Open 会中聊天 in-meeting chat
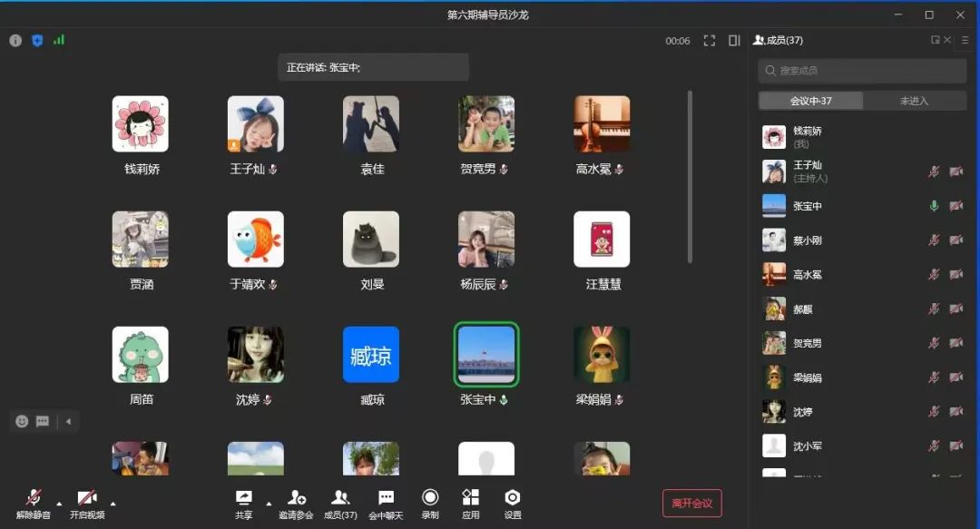The image size is (980, 529). [x=386, y=504]
